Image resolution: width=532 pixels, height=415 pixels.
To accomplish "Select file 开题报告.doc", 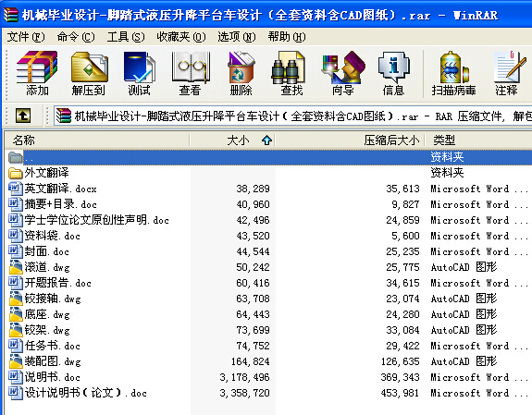I will pyautogui.click(x=58, y=283).
